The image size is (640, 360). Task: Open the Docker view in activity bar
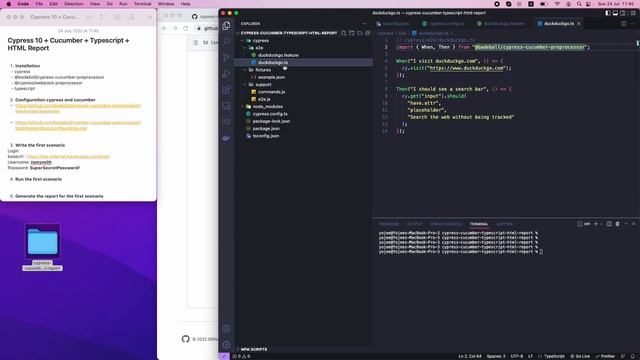click(227, 138)
